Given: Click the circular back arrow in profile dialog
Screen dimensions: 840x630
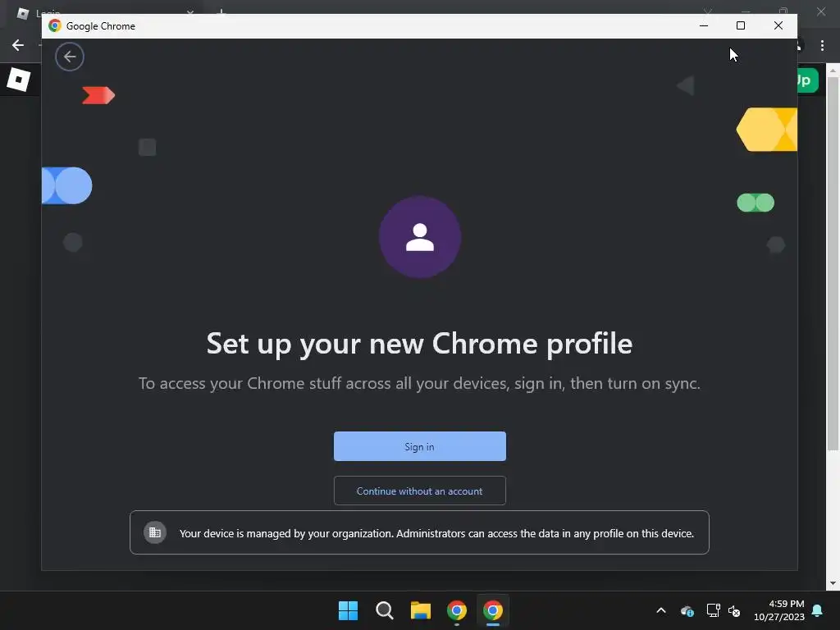Looking at the screenshot, I should 70,57.
